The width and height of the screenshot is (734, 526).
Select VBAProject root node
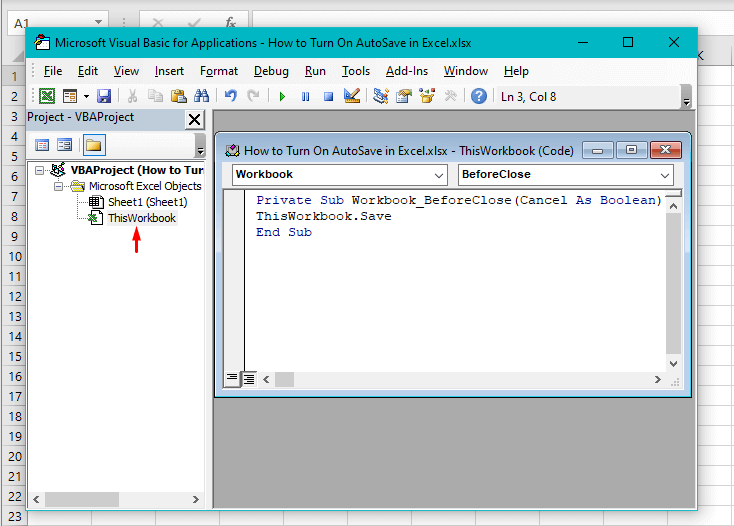coord(137,170)
